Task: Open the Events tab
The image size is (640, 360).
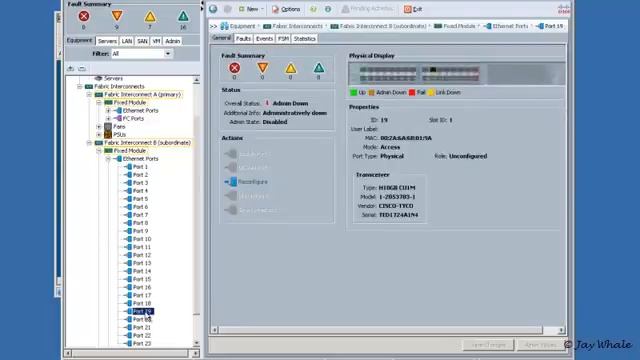Action: (264, 38)
